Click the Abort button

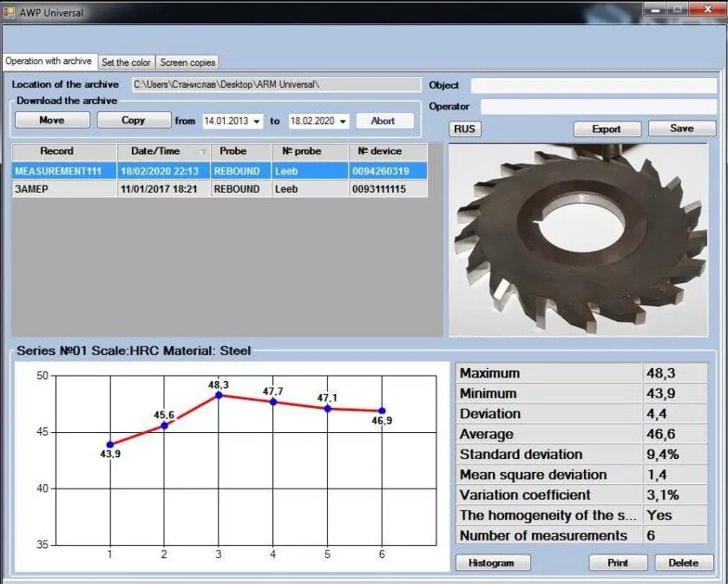click(383, 121)
